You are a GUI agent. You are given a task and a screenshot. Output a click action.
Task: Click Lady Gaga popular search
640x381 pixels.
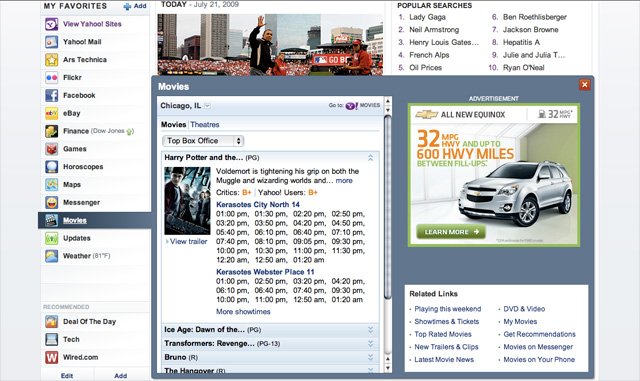[427, 17]
